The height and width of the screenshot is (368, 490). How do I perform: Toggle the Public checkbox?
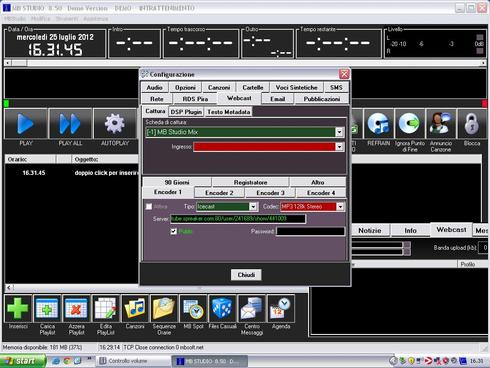[174, 231]
